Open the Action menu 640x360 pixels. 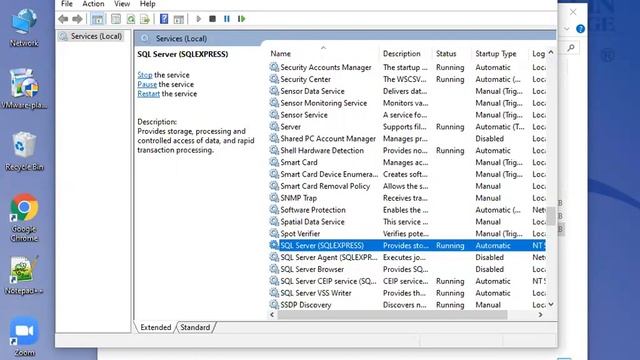pyautogui.click(x=93, y=4)
